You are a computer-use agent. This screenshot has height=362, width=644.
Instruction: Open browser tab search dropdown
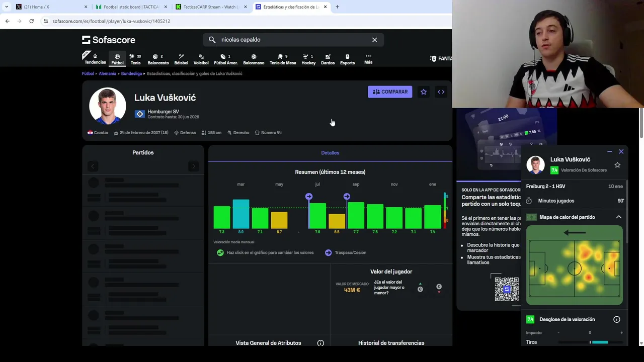6,7
